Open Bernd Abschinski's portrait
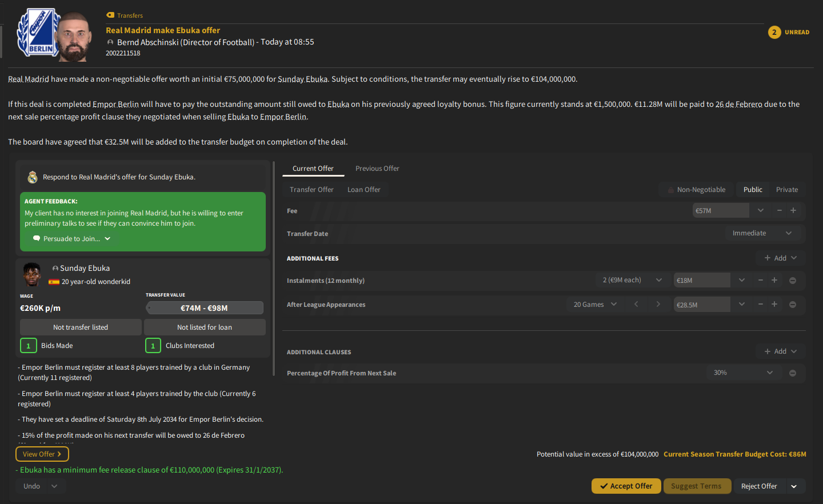 pos(75,37)
